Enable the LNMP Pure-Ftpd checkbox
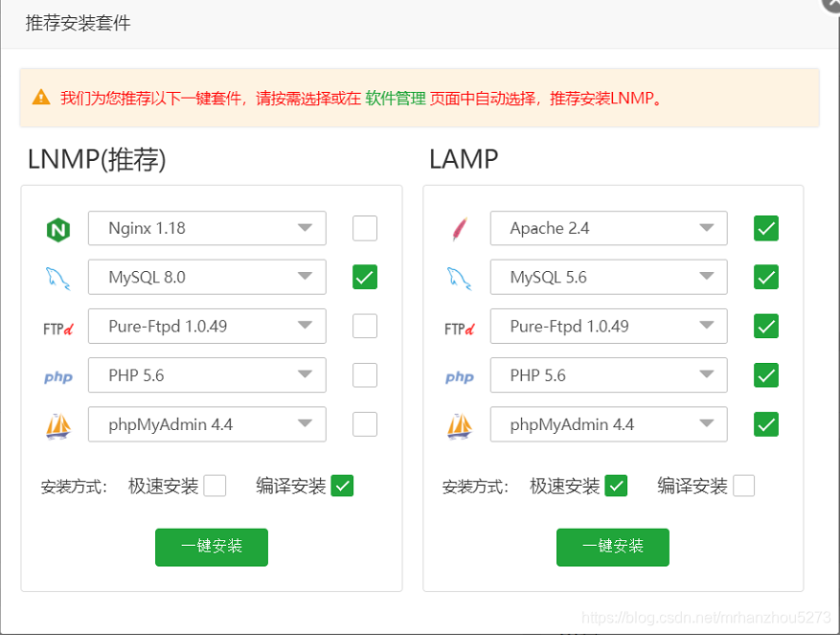 [365, 326]
